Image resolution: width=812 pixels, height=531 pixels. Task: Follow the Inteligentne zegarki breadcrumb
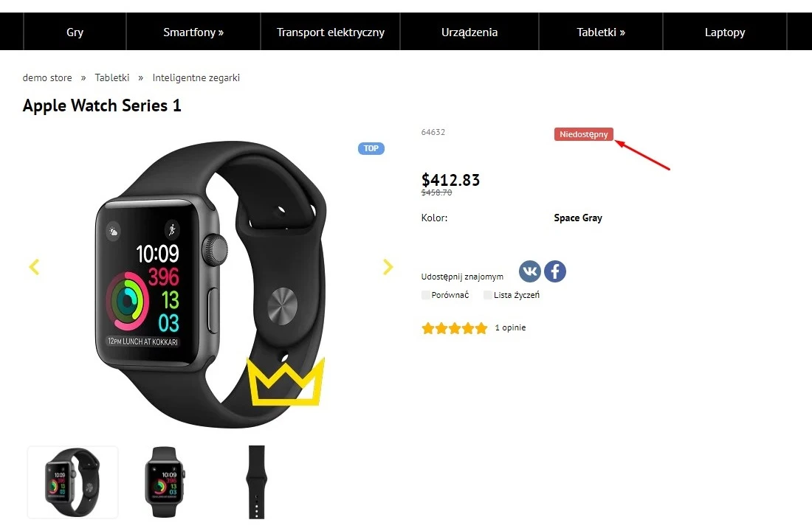click(x=196, y=77)
